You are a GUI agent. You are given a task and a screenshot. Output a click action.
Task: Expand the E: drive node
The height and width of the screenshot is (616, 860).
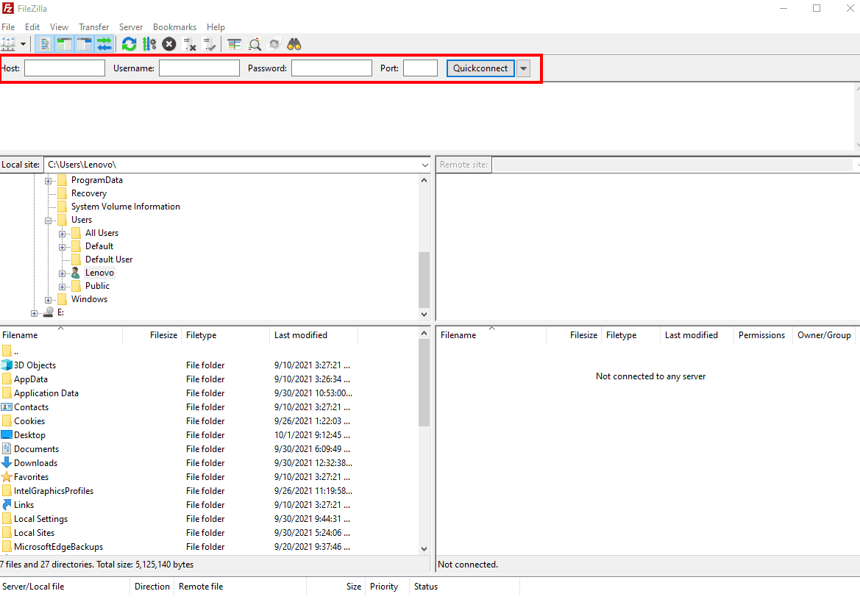coord(34,313)
